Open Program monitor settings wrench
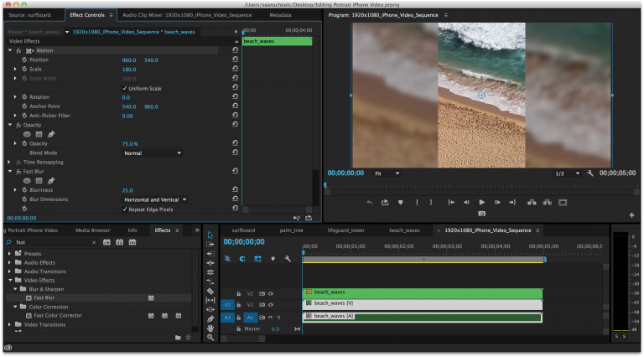The image size is (644, 357). click(x=590, y=173)
